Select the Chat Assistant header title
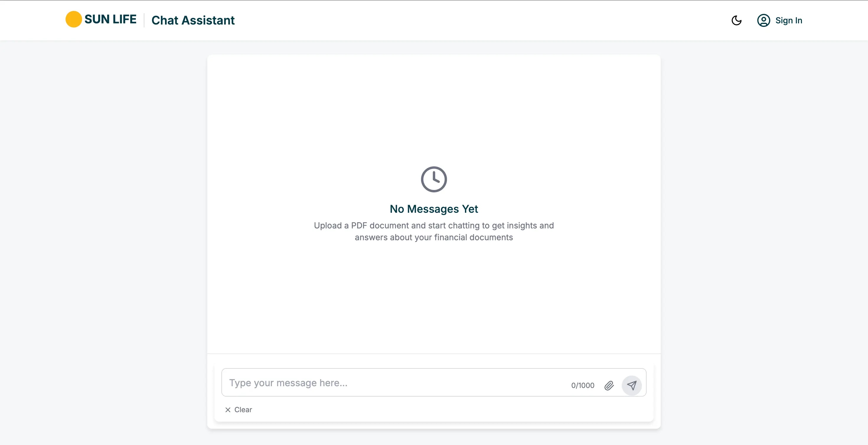 [x=193, y=20]
